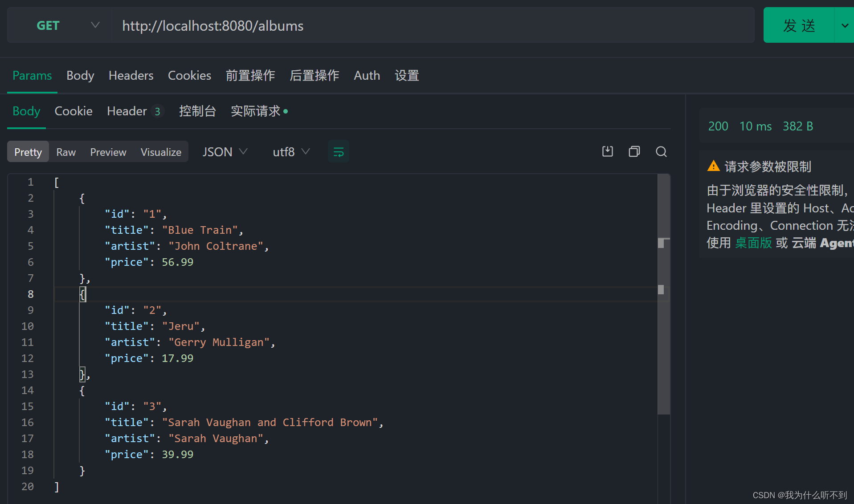Click the copy response icon
The width and height of the screenshot is (854, 504).
click(634, 152)
